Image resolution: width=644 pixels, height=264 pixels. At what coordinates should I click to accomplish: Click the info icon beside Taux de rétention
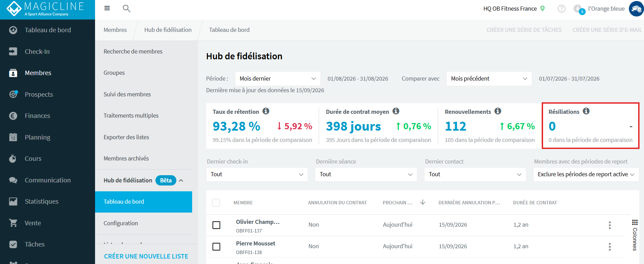(x=266, y=111)
